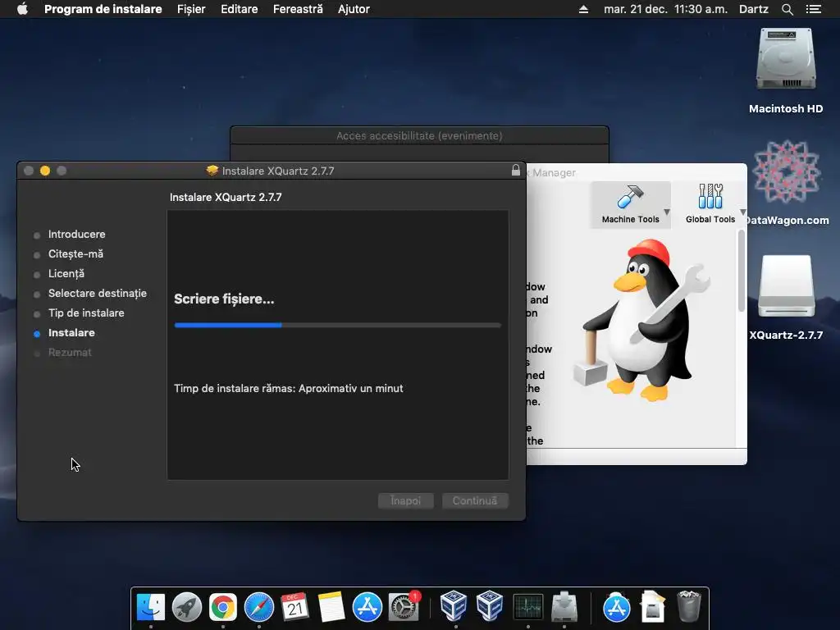Open the Apple menu
The height and width of the screenshot is (630, 840).
(22, 9)
